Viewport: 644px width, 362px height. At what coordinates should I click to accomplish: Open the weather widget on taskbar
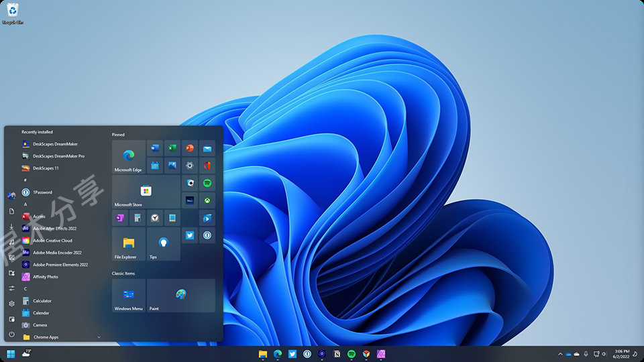click(27, 353)
